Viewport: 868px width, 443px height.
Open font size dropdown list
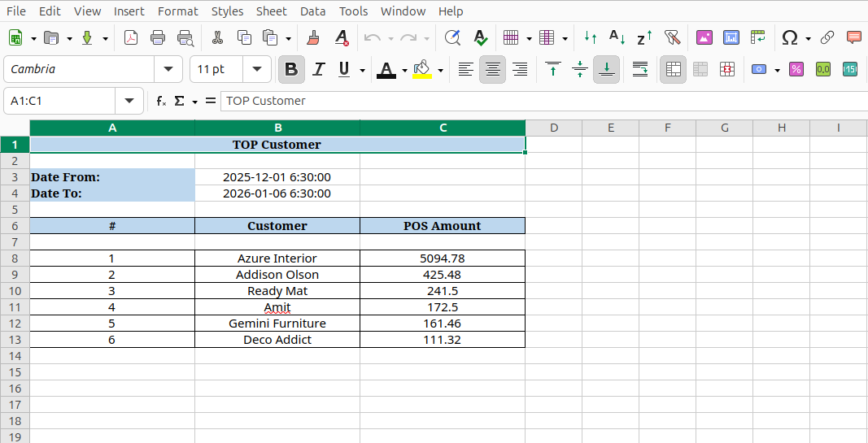(257, 69)
